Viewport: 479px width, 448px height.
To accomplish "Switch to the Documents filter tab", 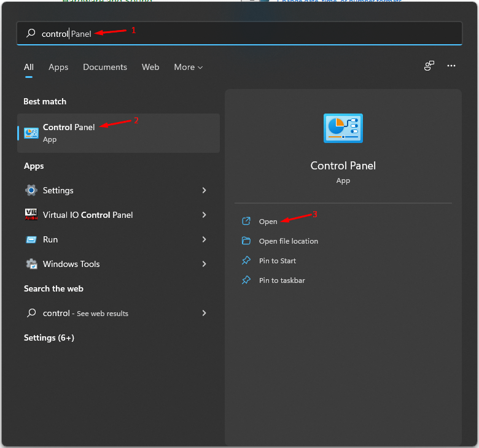I will [105, 67].
